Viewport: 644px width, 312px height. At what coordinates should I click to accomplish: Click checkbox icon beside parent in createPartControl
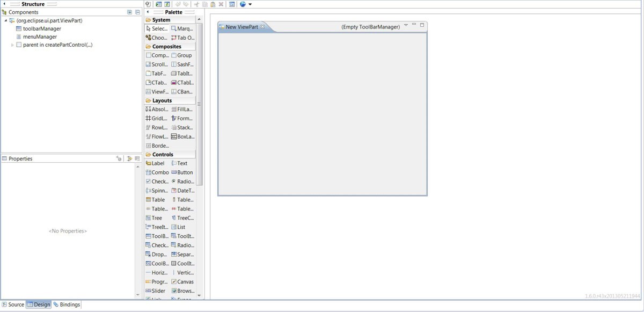coord(19,45)
